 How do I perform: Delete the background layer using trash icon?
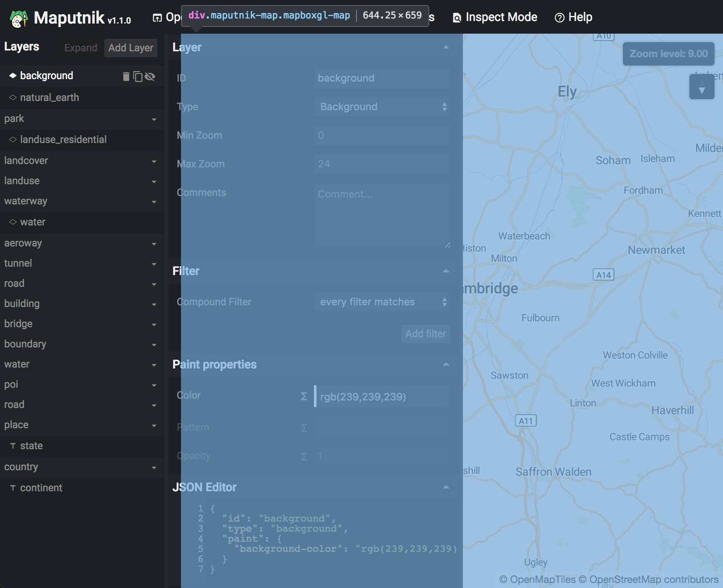coord(126,76)
